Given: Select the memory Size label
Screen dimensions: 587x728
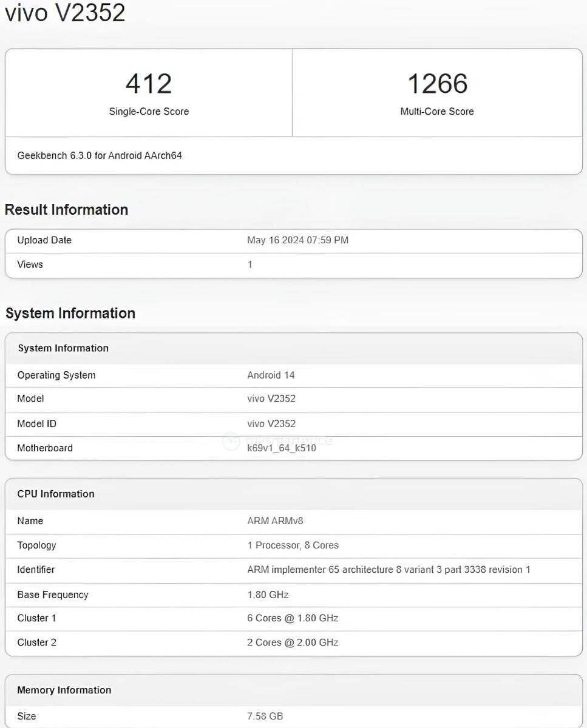Looking at the screenshot, I should pos(27,716).
